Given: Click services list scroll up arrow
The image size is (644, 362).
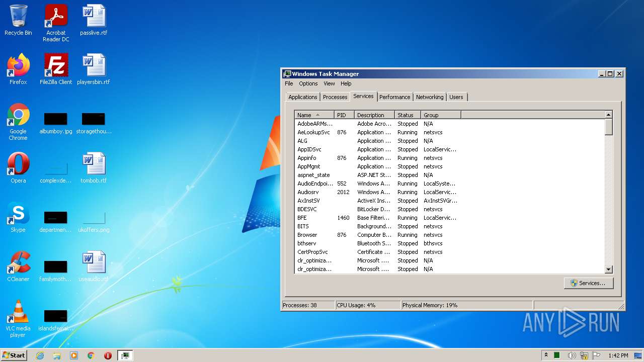Looking at the screenshot, I should pos(608,115).
